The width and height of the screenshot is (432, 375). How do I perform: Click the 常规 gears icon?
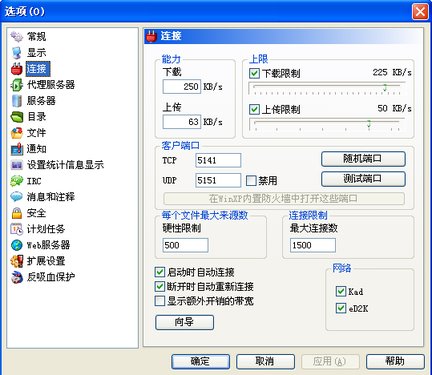(17, 36)
